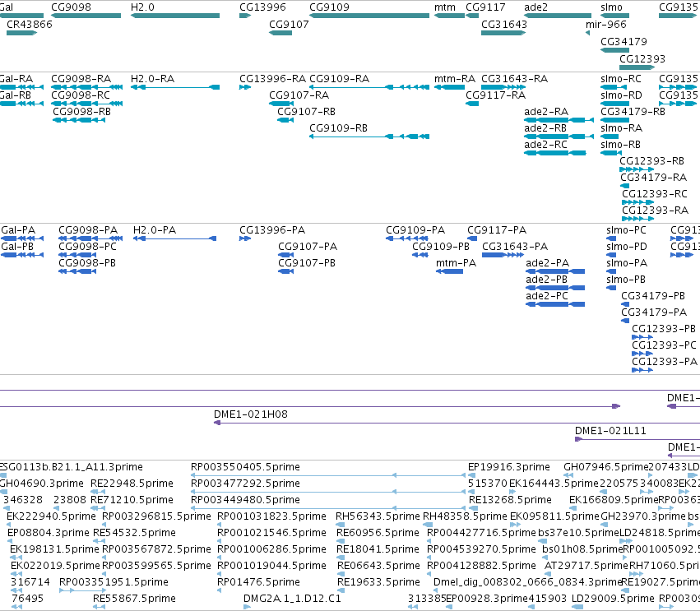The image size is (700, 611).
Task: Click the CG12393 gene feature
Action: [637, 67]
